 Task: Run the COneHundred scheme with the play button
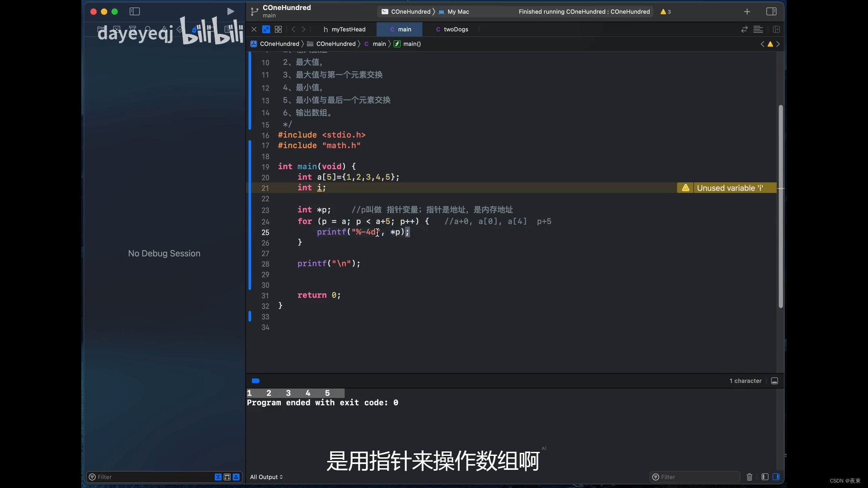click(x=231, y=11)
